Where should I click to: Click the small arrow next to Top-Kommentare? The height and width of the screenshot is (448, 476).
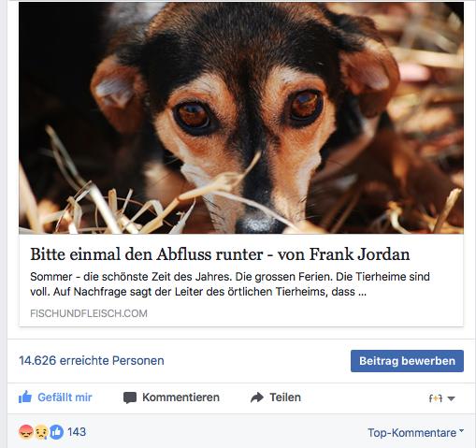tap(461, 430)
